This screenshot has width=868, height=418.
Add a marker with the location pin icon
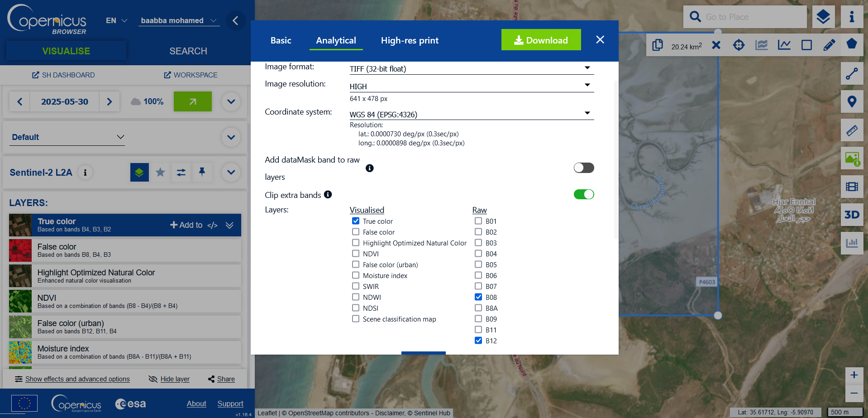(852, 102)
